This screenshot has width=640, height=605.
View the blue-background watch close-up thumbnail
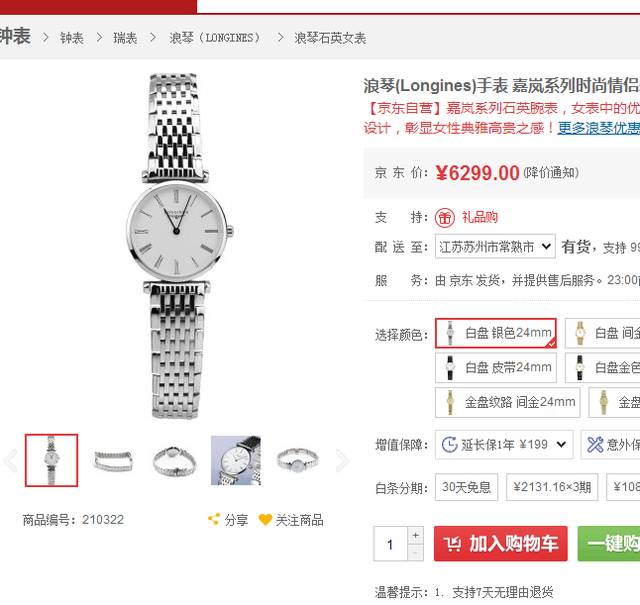(x=236, y=460)
